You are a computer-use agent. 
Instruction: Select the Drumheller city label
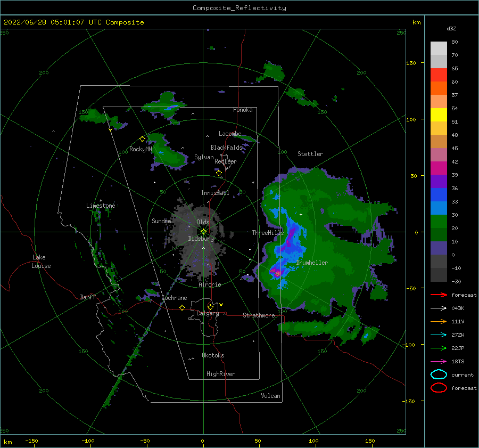point(312,263)
